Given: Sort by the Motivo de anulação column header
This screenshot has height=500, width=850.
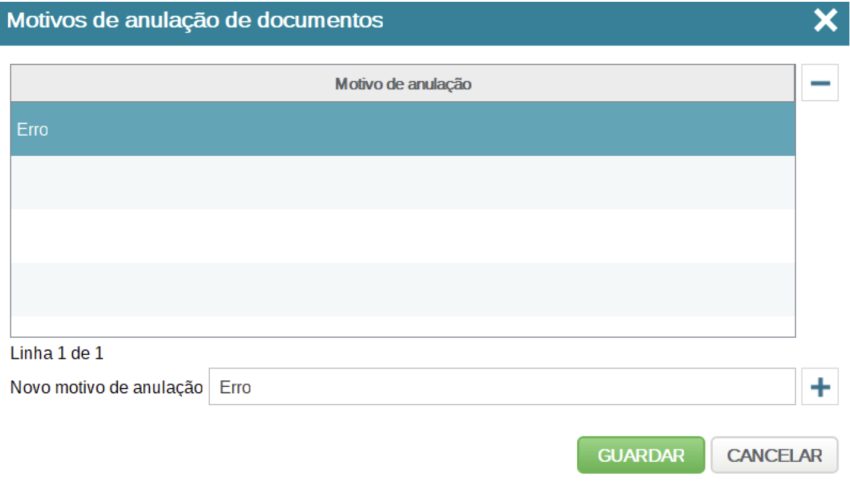Looking at the screenshot, I should (x=403, y=84).
